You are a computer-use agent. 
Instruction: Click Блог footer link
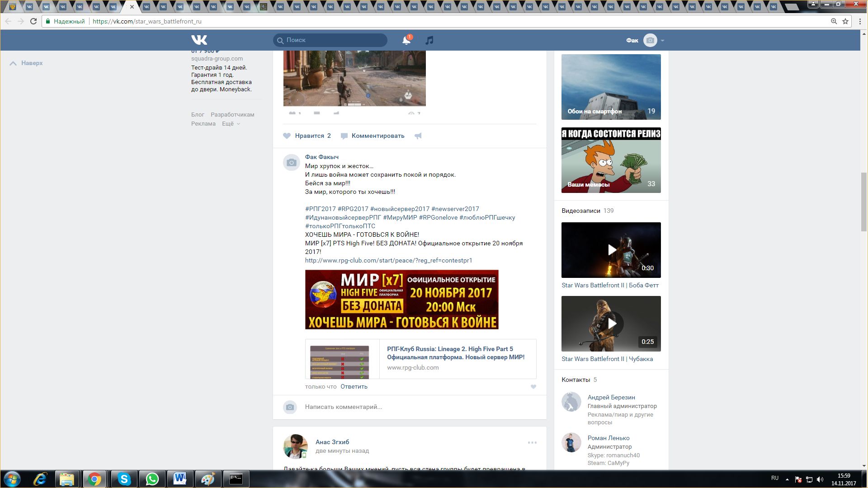(x=198, y=114)
